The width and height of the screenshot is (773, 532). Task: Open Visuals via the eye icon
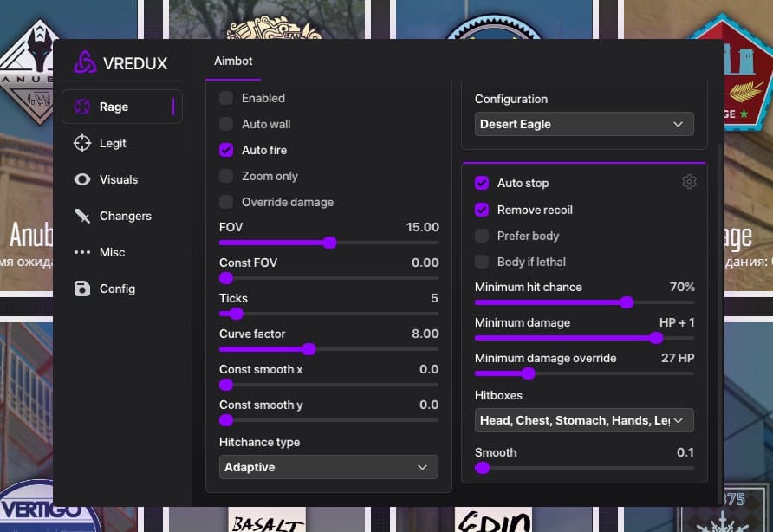click(82, 179)
